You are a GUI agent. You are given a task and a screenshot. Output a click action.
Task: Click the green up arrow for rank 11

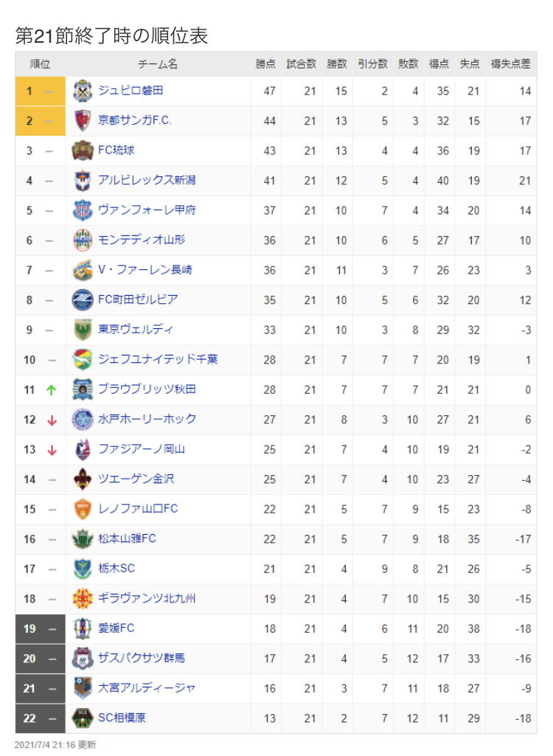(x=51, y=389)
